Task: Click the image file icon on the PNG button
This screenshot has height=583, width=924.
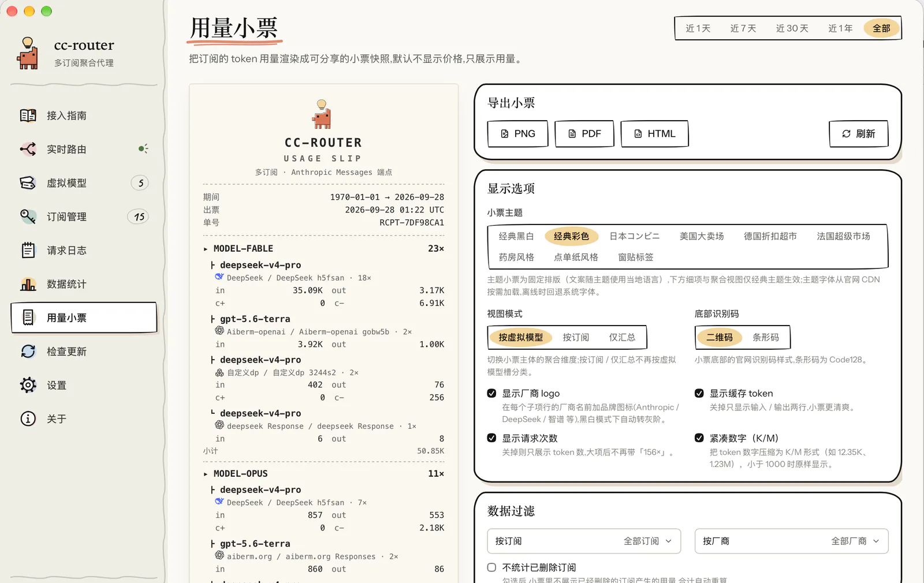Action: (505, 134)
